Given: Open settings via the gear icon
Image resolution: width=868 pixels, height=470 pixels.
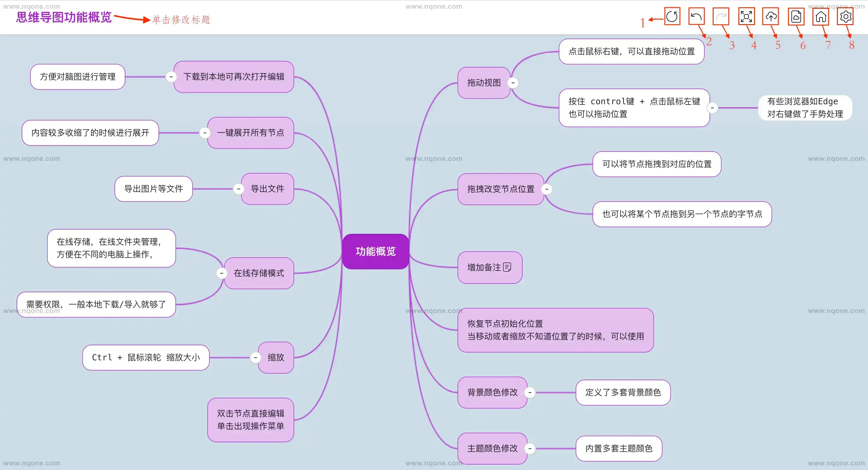Looking at the screenshot, I should (845, 17).
